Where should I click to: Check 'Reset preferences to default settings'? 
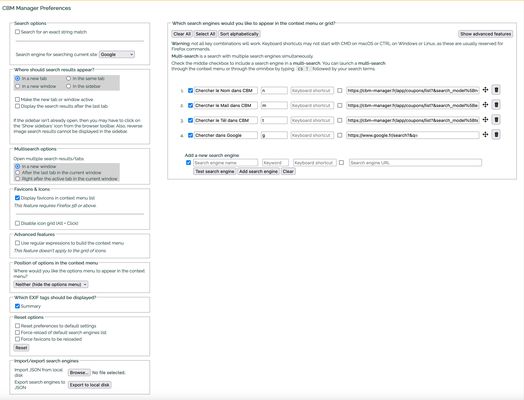click(17, 325)
